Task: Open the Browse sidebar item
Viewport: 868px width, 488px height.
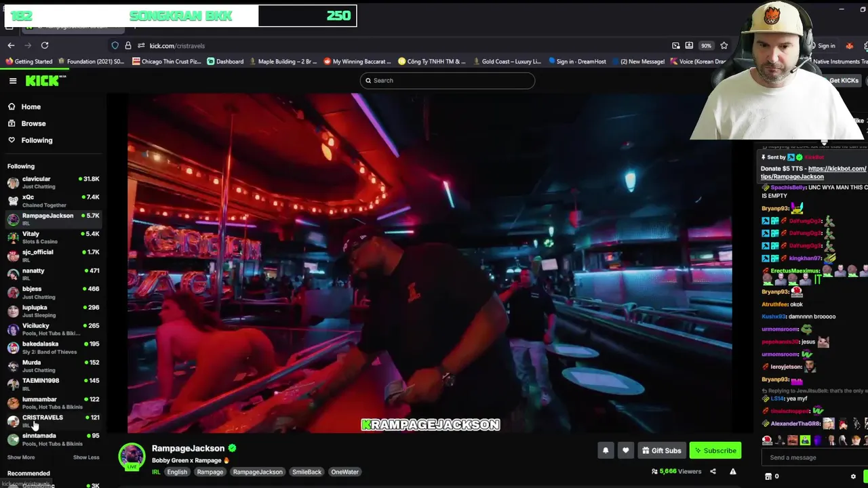Action: point(33,123)
